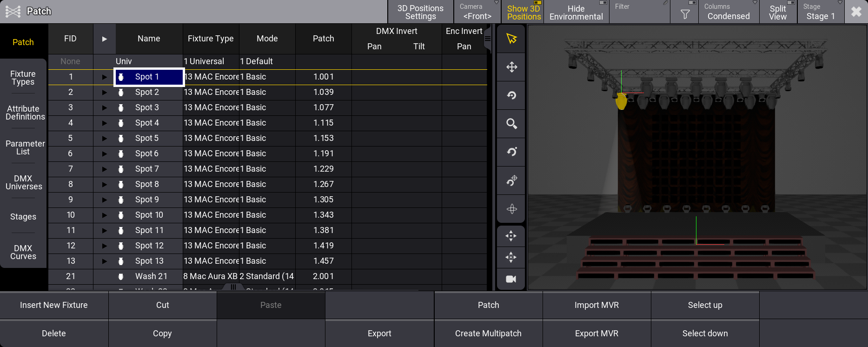Viewport: 868px width, 347px height.
Task: Click the grandMA logo icon beside Patch title
Action: click(x=13, y=11)
